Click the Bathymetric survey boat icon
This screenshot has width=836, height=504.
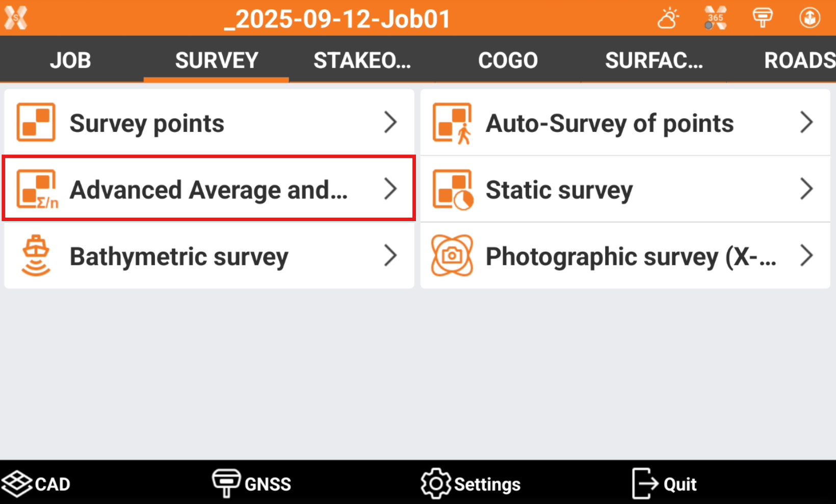36,255
